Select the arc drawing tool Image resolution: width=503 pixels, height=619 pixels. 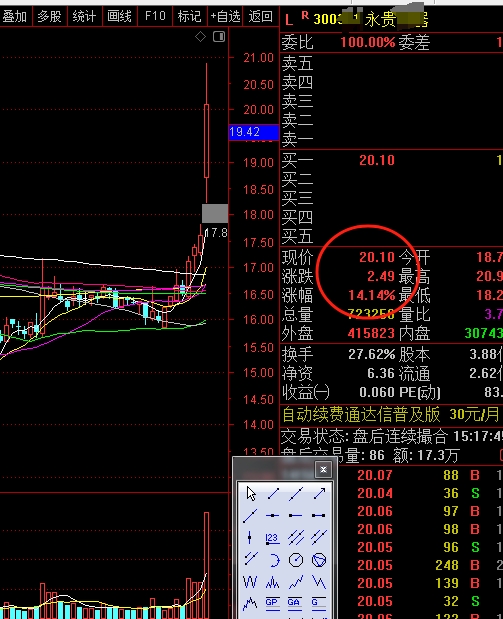[274, 560]
